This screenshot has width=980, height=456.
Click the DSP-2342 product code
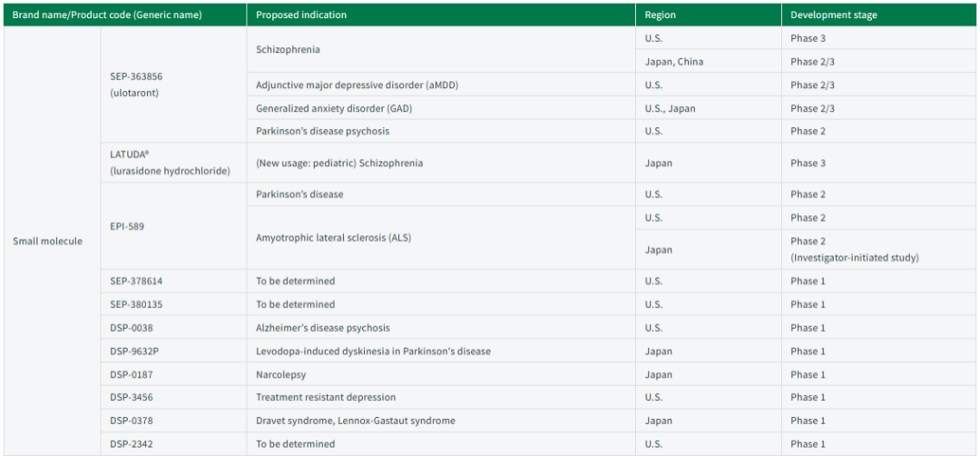pos(132,444)
